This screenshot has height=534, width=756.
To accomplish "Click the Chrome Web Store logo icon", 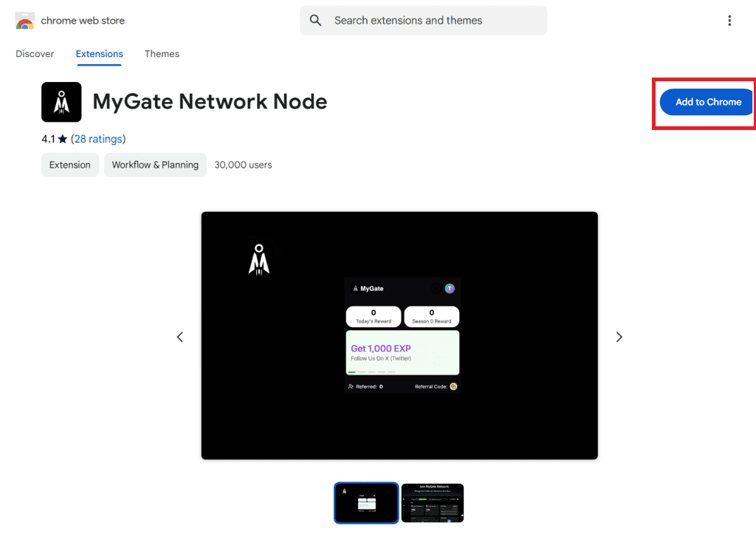I will (x=24, y=21).
